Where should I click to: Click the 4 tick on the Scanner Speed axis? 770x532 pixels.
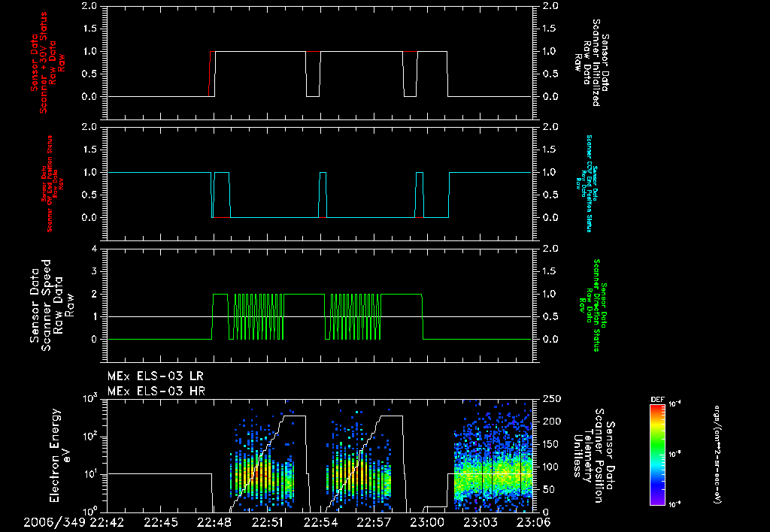[94, 249]
